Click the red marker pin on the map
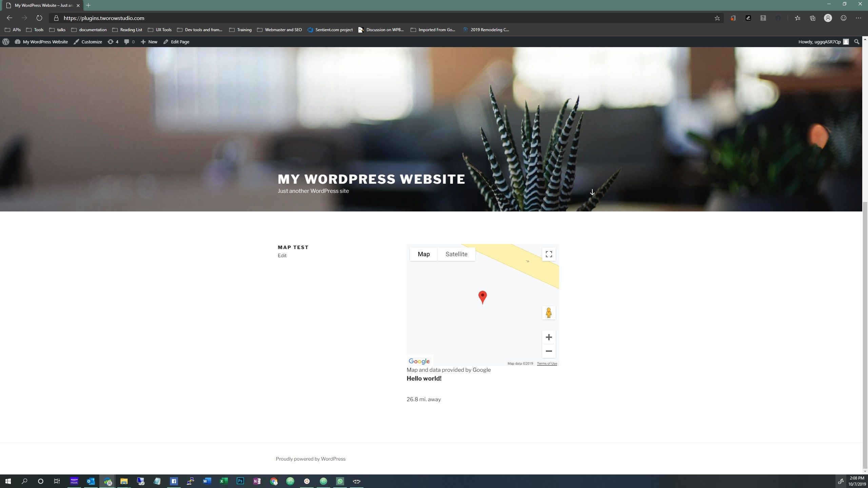 [482, 298]
